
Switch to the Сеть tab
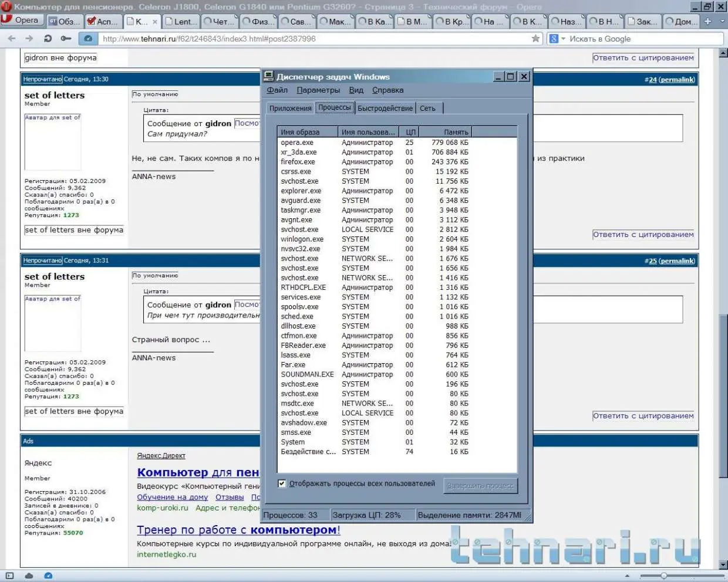[428, 109]
